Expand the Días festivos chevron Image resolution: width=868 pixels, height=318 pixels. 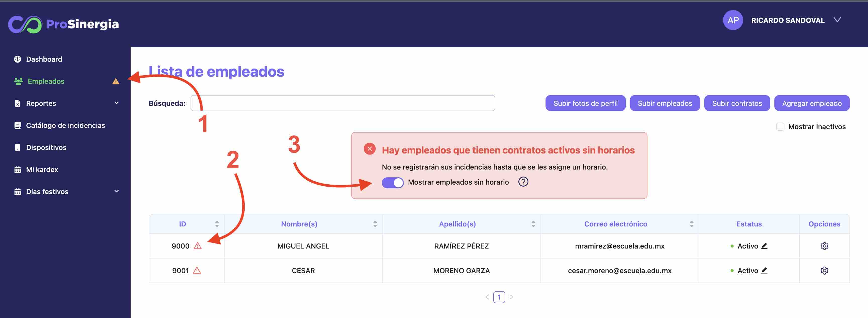pyautogui.click(x=117, y=191)
